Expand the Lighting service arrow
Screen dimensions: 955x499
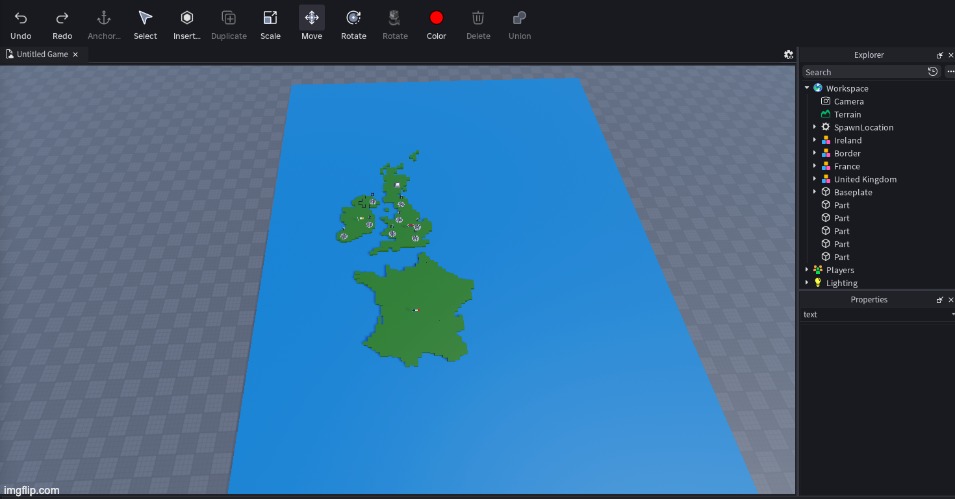(x=807, y=283)
